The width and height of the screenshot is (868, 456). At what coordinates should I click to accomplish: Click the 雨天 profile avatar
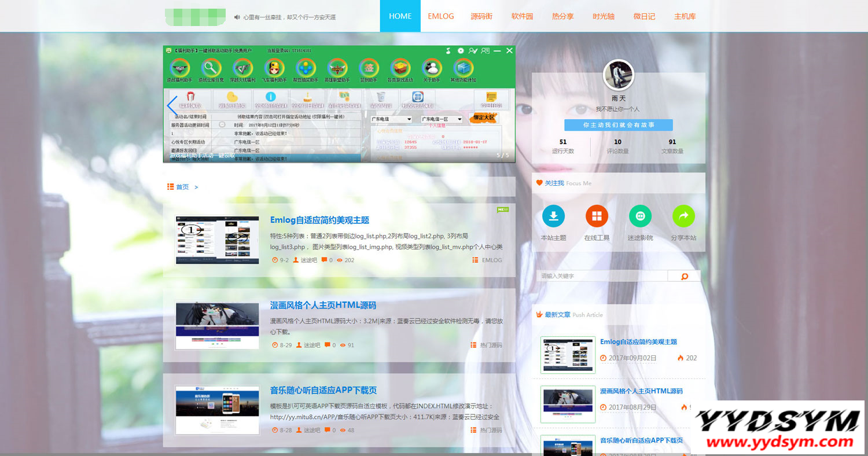point(619,75)
